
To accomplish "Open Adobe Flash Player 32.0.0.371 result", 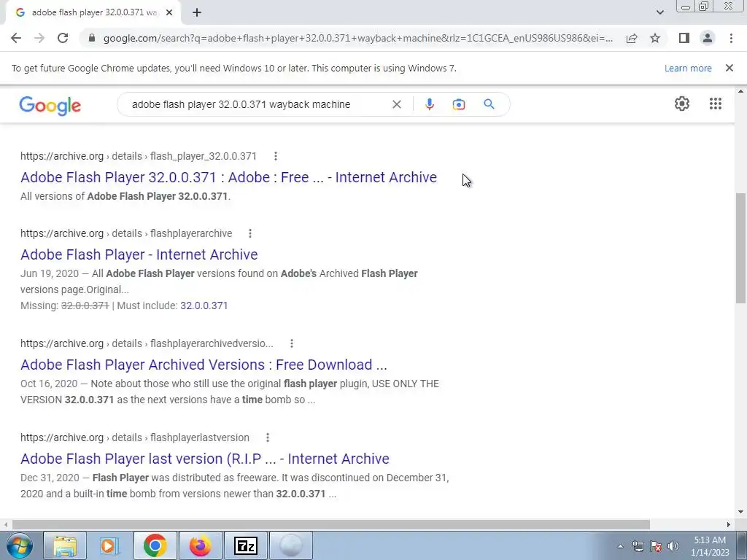I will 228,177.
